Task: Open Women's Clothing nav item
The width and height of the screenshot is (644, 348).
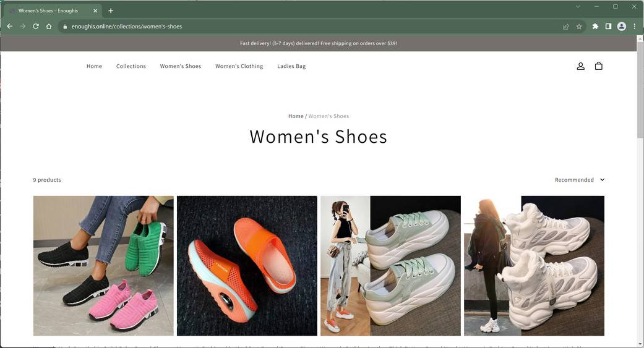Action: (239, 66)
